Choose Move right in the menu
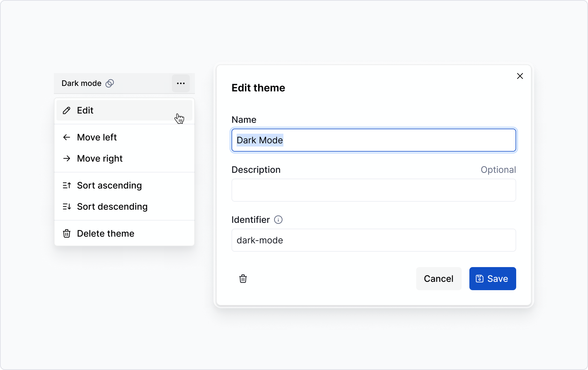588x370 pixels. click(100, 158)
